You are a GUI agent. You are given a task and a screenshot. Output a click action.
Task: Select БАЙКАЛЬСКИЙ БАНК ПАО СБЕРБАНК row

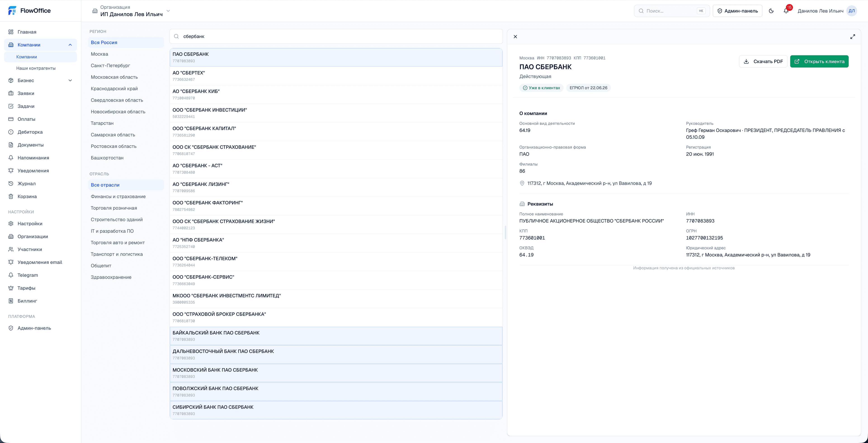[336, 336]
